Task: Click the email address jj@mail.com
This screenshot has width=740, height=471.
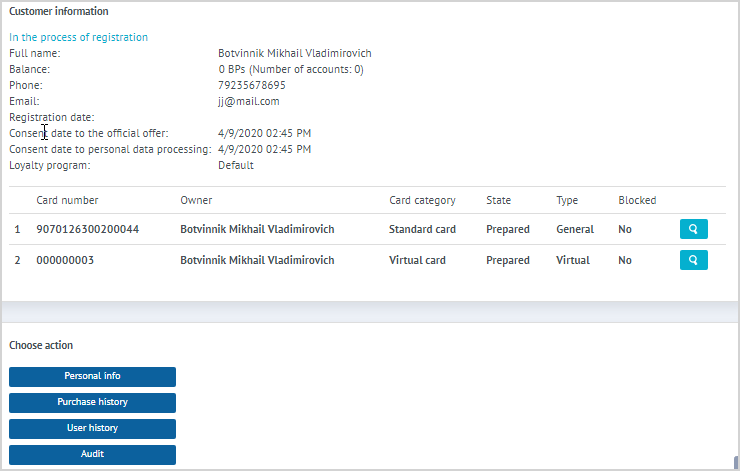Action: pos(248,101)
